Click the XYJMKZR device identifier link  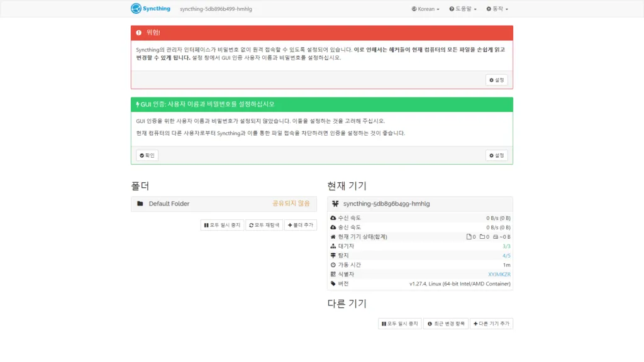[x=499, y=274]
